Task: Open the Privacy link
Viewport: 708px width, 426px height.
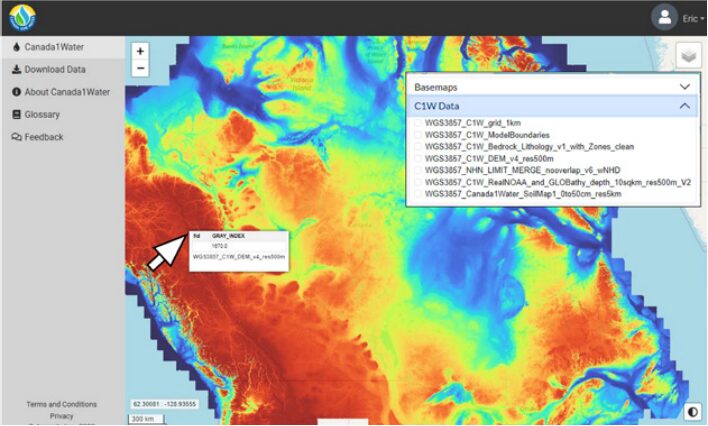Action: [x=61, y=416]
